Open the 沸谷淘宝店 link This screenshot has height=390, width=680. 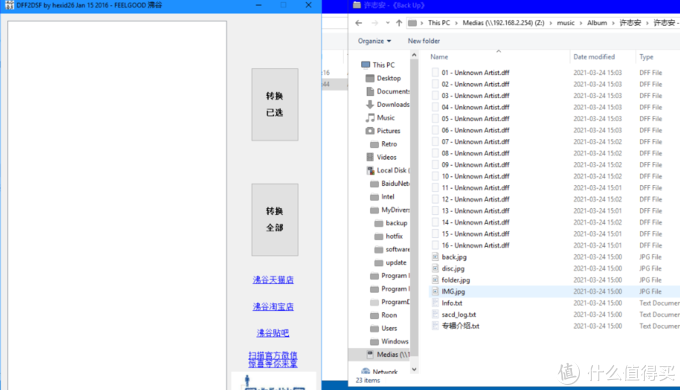click(x=273, y=307)
